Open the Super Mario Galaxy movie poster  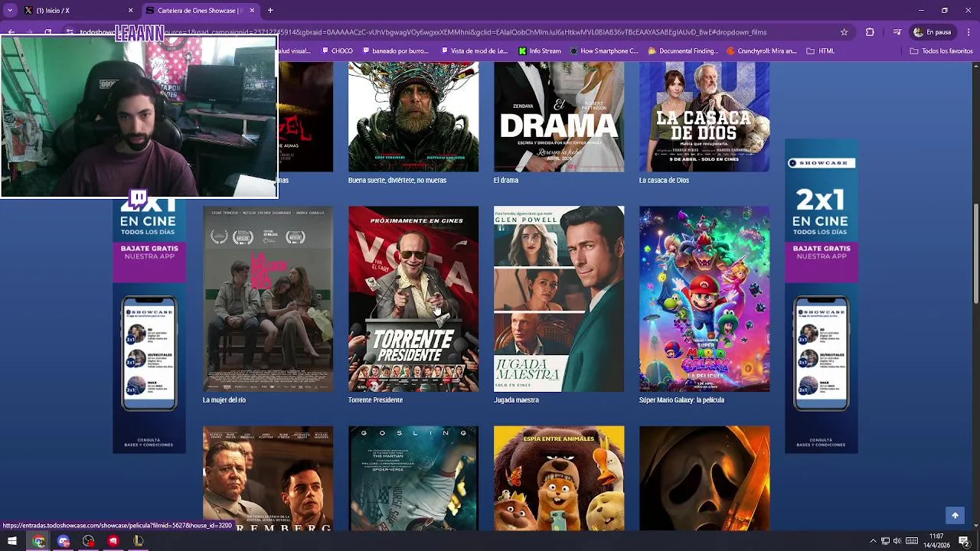704,298
